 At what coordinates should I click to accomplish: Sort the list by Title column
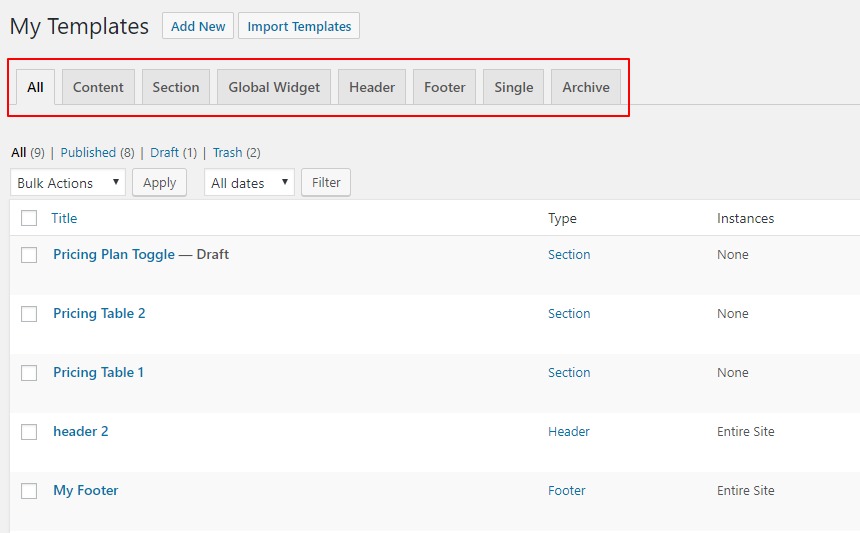click(x=64, y=218)
